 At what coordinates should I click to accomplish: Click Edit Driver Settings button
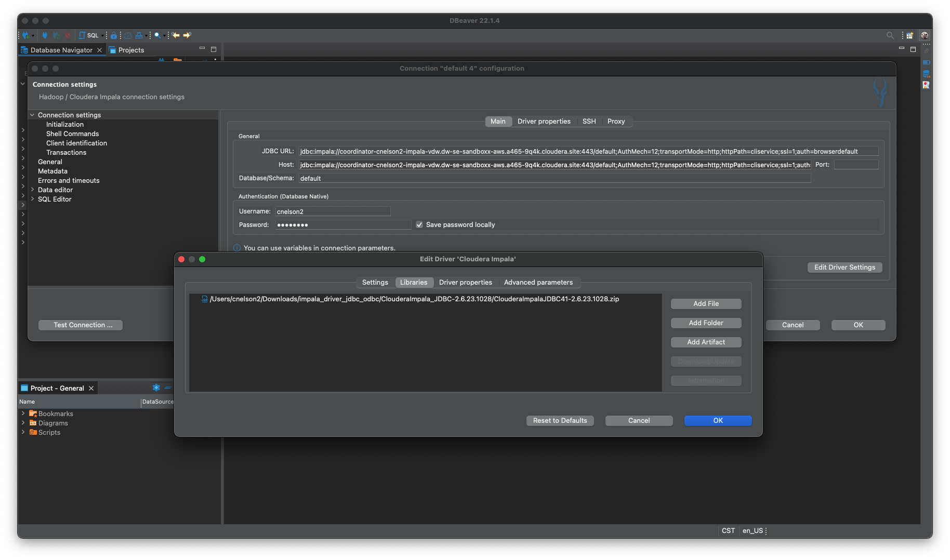[x=845, y=267]
